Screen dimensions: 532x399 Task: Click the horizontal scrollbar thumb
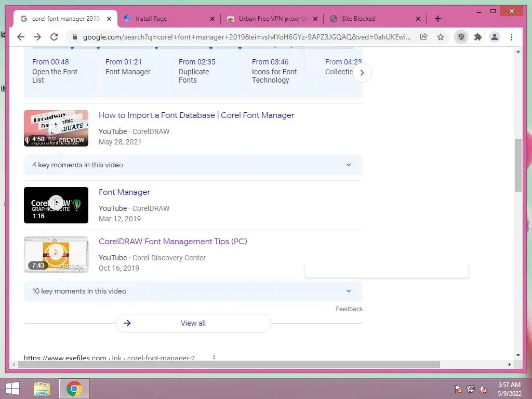(x=229, y=364)
